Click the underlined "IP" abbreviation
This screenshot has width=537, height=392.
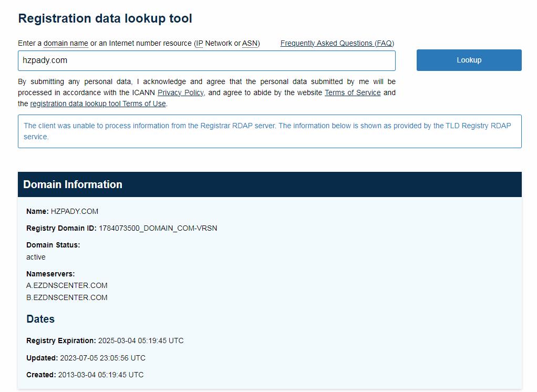coord(199,43)
